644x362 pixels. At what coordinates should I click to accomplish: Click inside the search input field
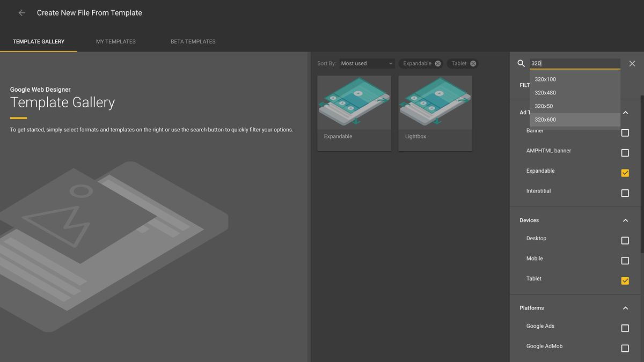[x=574, y=63]
